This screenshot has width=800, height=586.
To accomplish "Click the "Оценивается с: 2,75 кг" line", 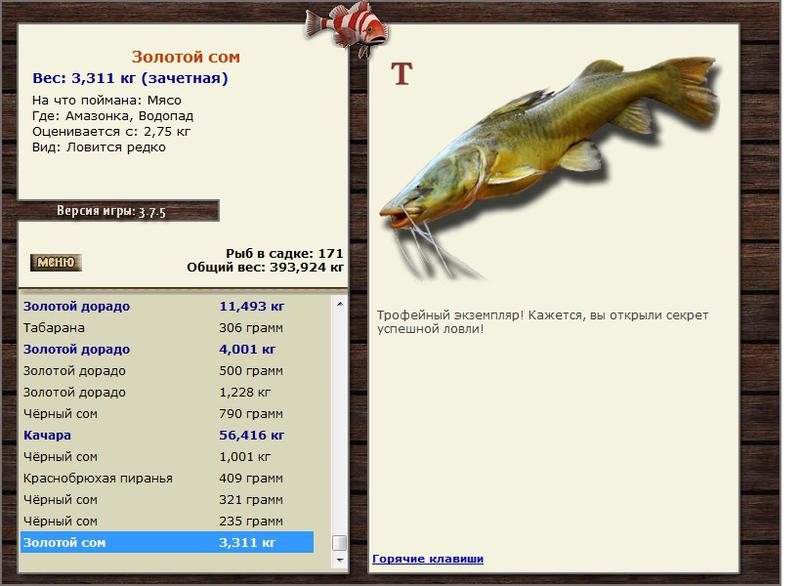I will click(x=111, y=132).
